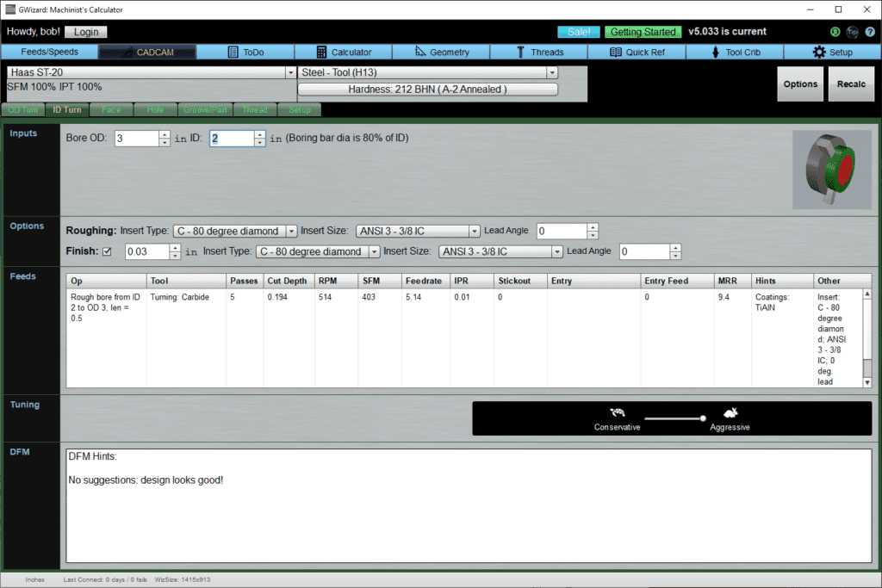Open the Roughing Insert Type dropdown

point(289,231)
